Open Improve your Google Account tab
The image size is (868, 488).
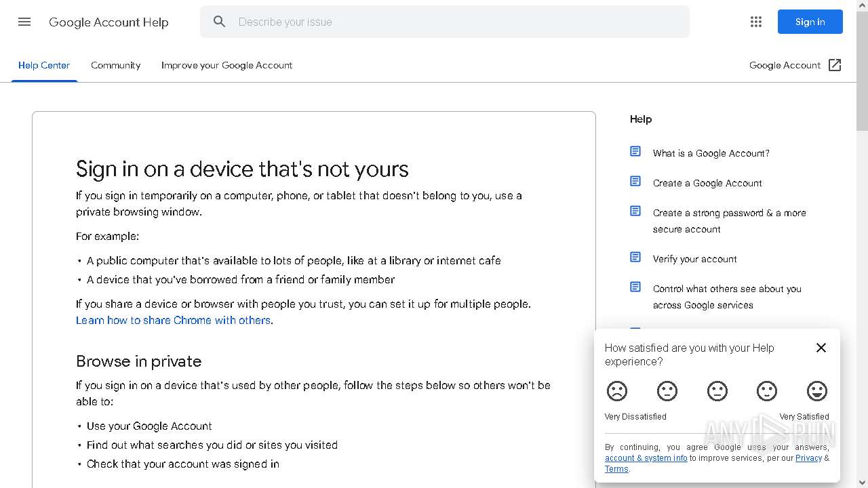point(226,65)
